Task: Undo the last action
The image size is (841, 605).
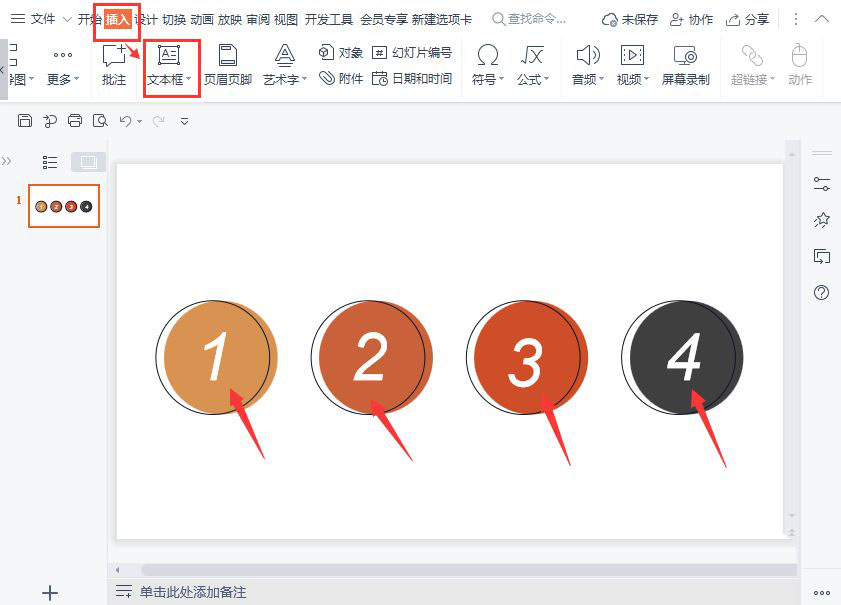Action: coord(125,120)
